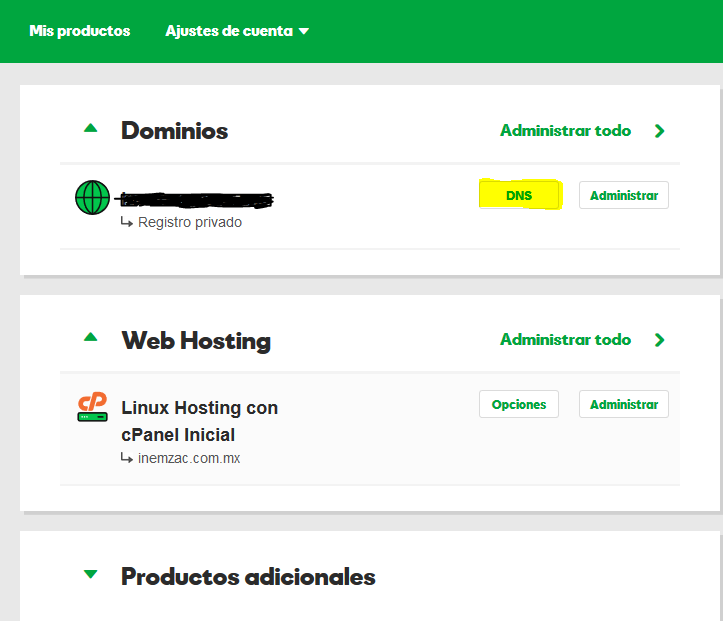The image size is (724, 621).
Task: Click the Dominios section heading
Action: pyautogui.click(x=175, y=131)
